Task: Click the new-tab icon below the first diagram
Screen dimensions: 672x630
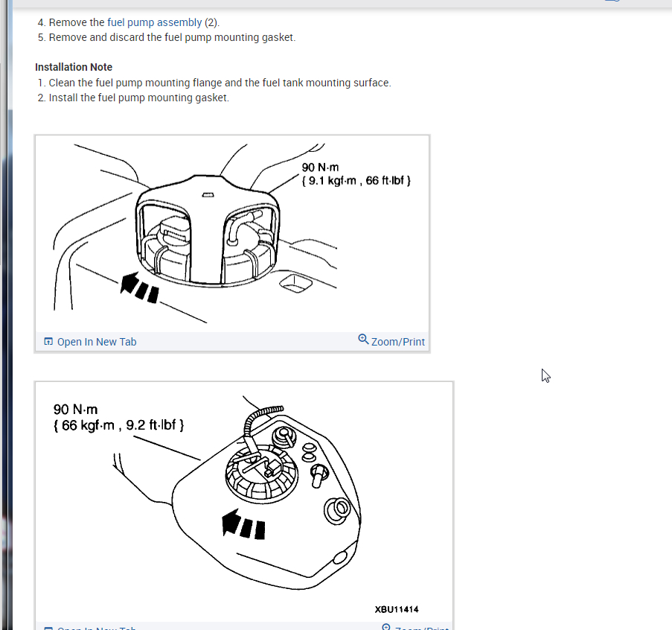Action: coord(48,341)
